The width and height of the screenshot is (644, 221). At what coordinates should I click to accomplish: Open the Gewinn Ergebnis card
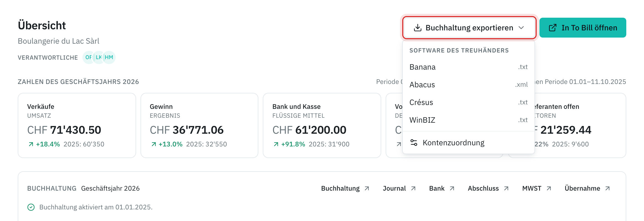[x=199, y=125]
